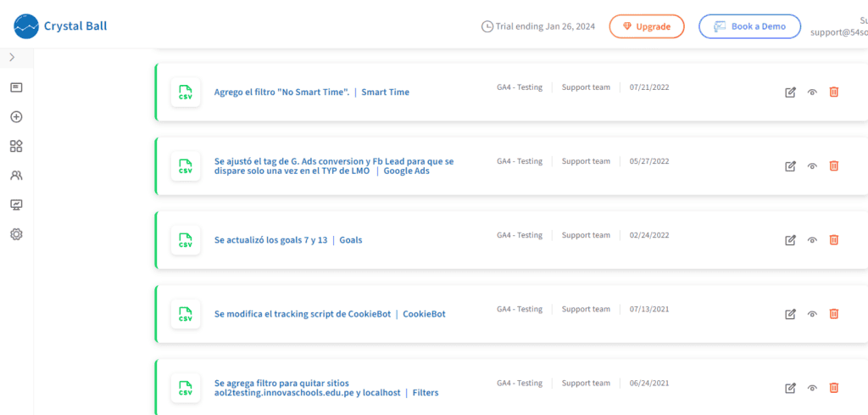Open the Crystal Ball logo home link
The height and width of the screenshot is (415, 868).
point(60,26)
